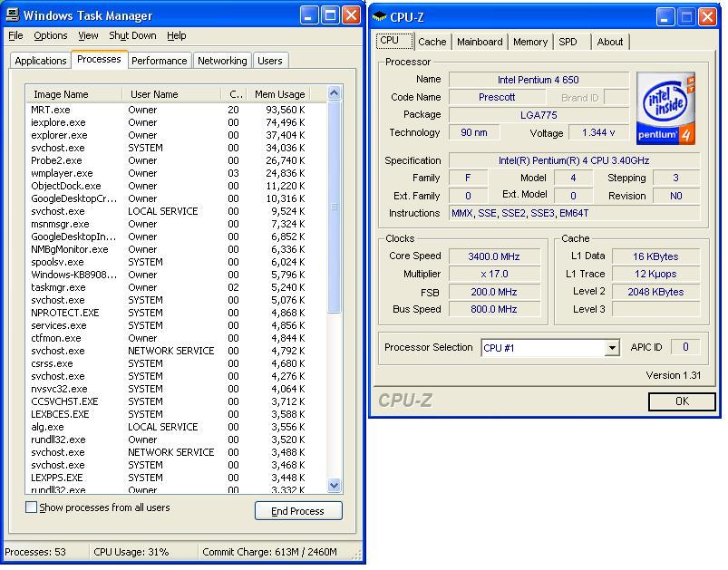Go to the Networking tab
The width and height of the screenshot is (728, 570).
[222, 61]
